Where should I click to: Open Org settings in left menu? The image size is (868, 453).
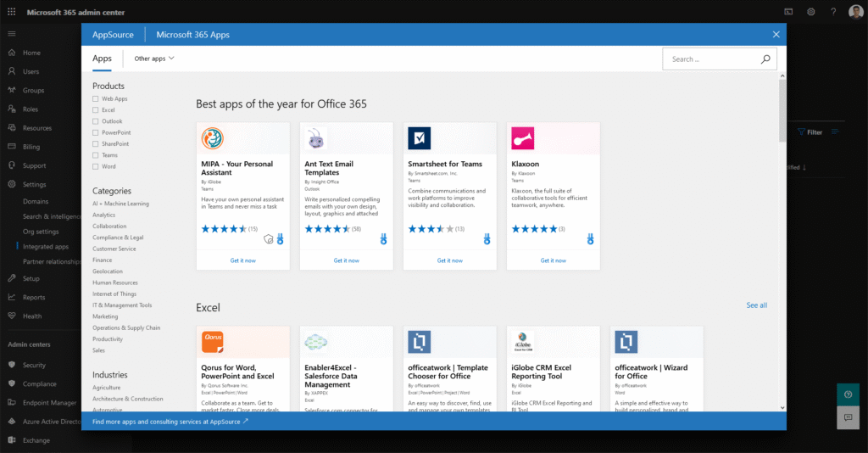point(41,232)
